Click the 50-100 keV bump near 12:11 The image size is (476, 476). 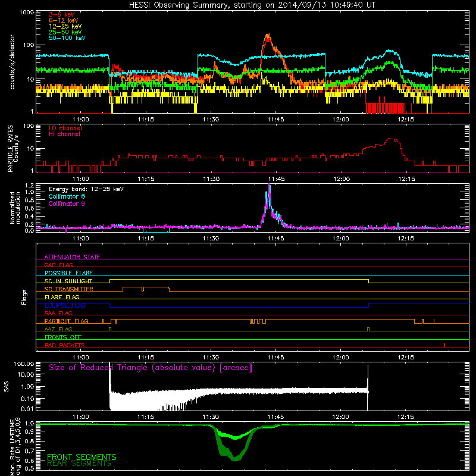tap(390, 51)
